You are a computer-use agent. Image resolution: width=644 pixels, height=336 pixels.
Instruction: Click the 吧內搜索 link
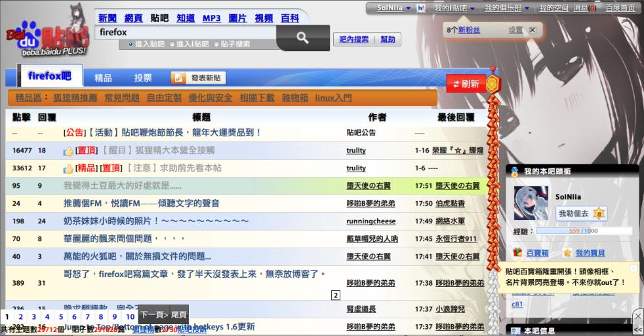tap(354, 39)
